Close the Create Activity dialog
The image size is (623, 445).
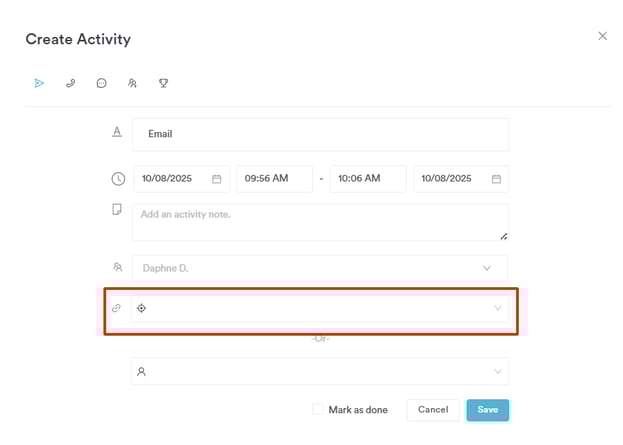[602, 36]
